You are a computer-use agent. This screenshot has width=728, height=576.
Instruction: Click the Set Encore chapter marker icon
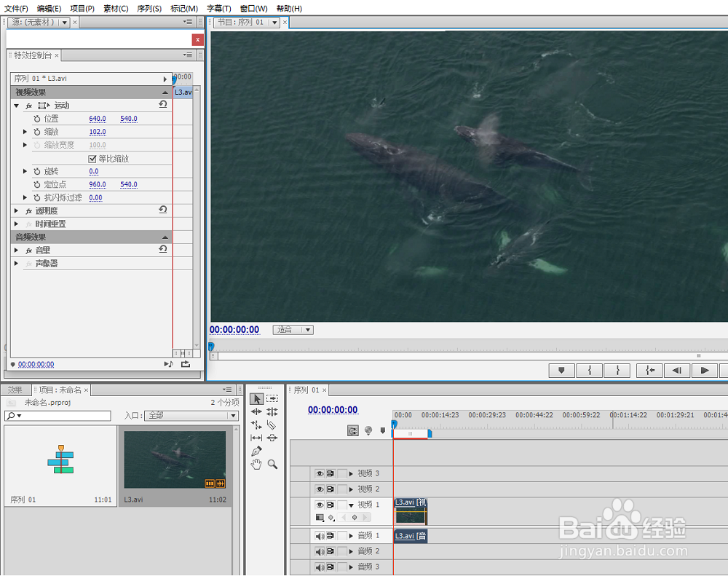tap(368, 430)
